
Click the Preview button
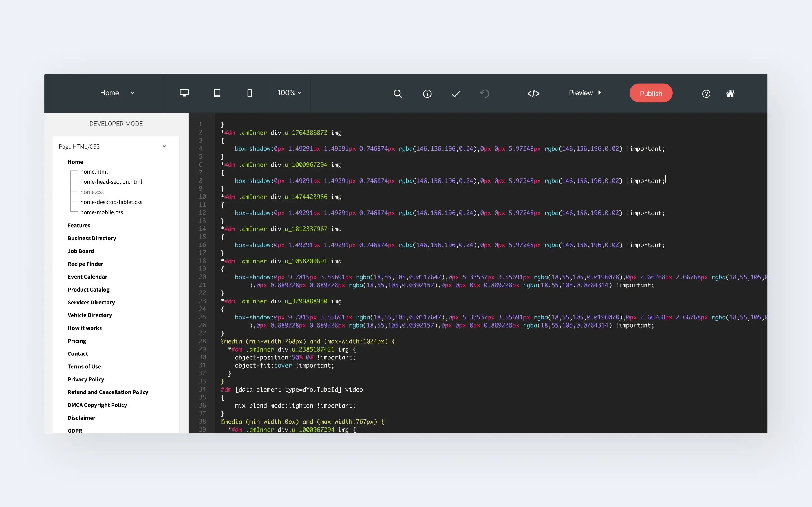584,93
